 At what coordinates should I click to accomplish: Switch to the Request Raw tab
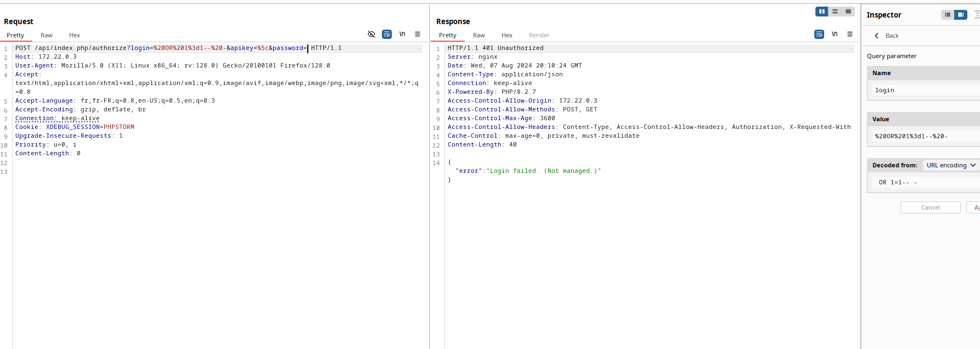tap(47, 35)
